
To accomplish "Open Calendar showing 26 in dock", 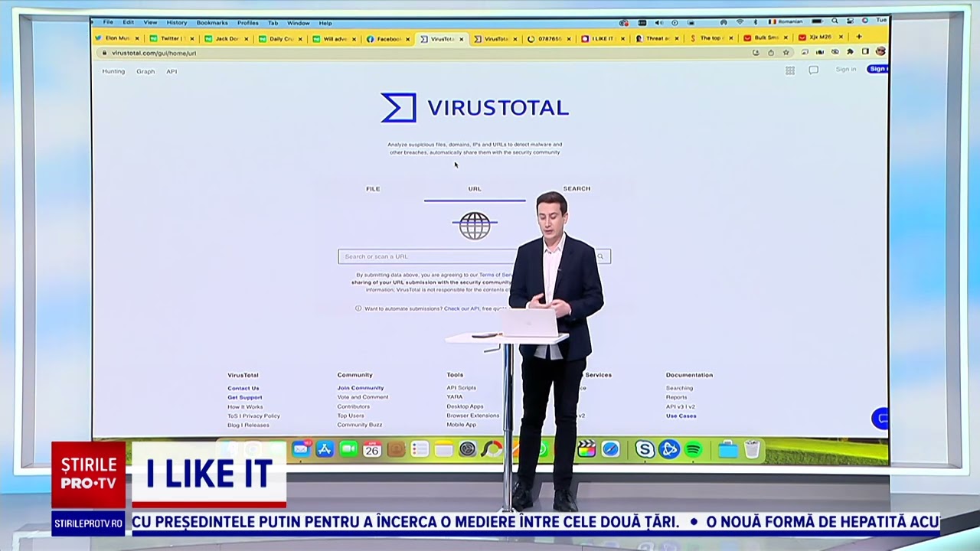I will (x=372, y=449).
